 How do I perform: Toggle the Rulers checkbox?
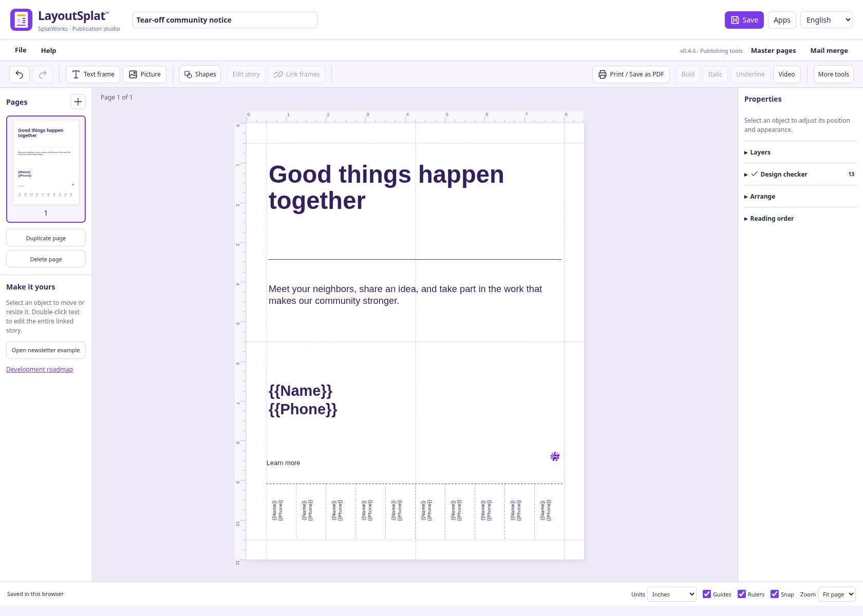coord(742,594)
